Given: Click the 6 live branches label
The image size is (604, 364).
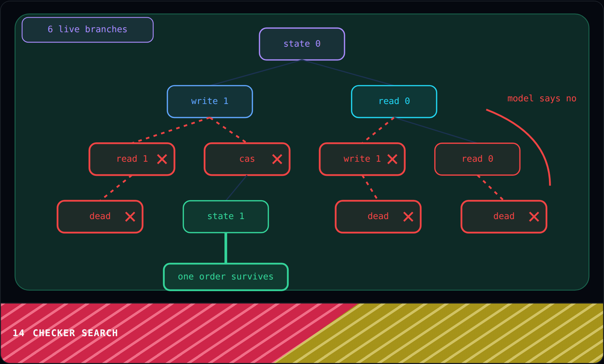Looking at the screenshot, I should tap(88, 30).
